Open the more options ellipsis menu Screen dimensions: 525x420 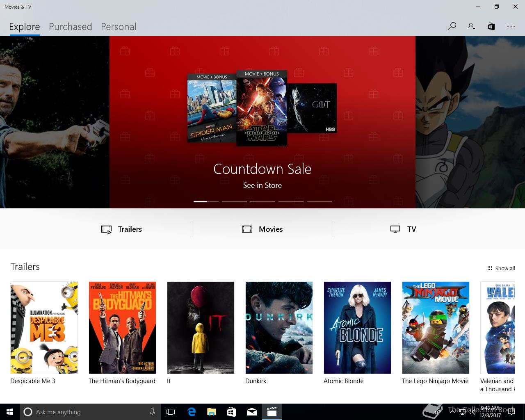511,26
